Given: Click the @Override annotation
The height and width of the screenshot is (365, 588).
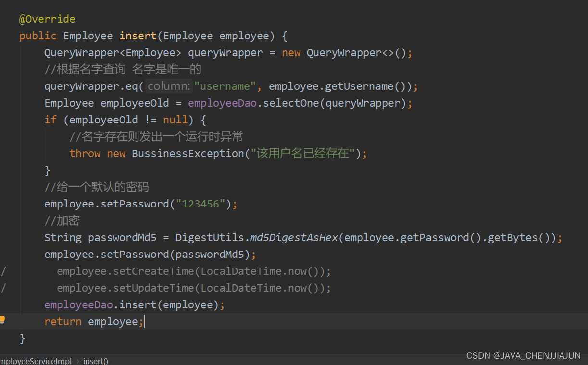Looking at the screenshot, I should [x=47, y=19].
